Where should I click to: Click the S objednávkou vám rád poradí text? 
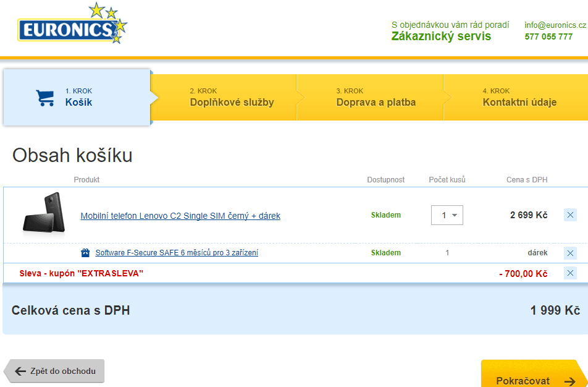[x=450, y=25]
